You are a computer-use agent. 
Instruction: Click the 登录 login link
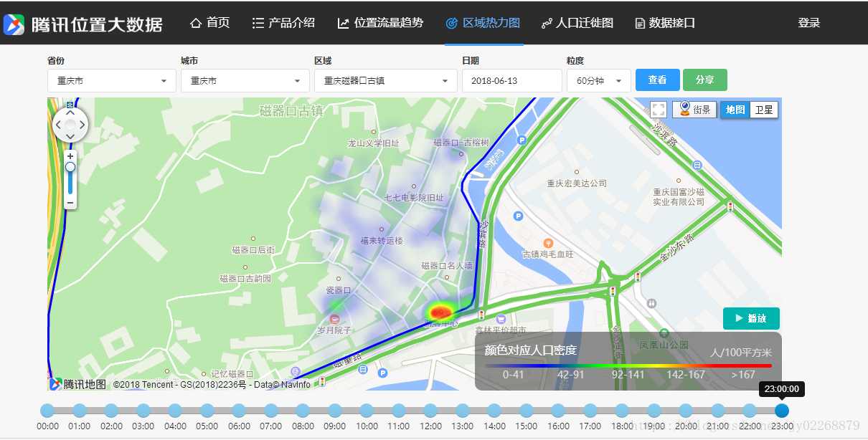[808, 23]
